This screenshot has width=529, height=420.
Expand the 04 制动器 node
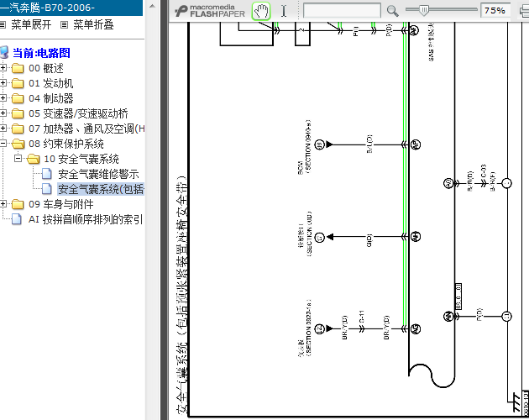pyautogui.click(x=3, y=98)
